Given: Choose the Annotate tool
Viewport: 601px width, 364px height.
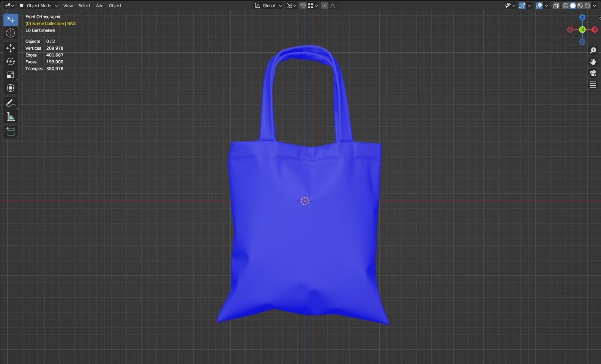Looking at the screenshot, I should (x=11, y=103).
